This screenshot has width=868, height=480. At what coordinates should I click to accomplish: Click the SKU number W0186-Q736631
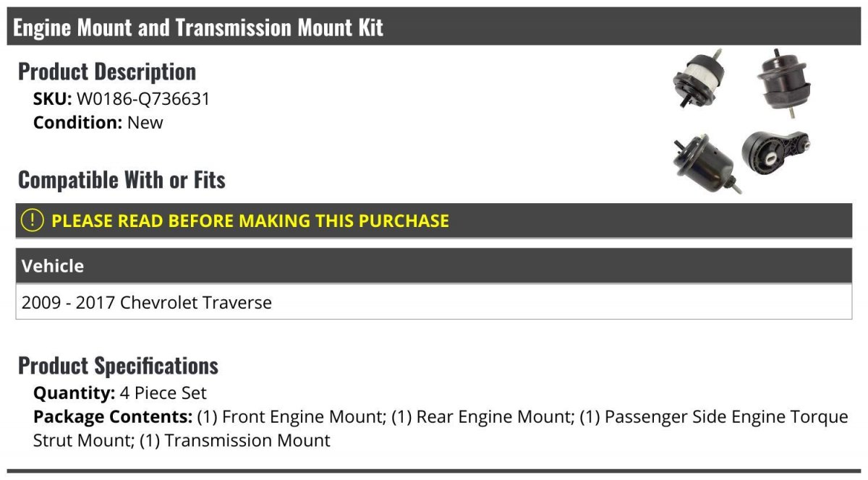click(x=143, y=98)
